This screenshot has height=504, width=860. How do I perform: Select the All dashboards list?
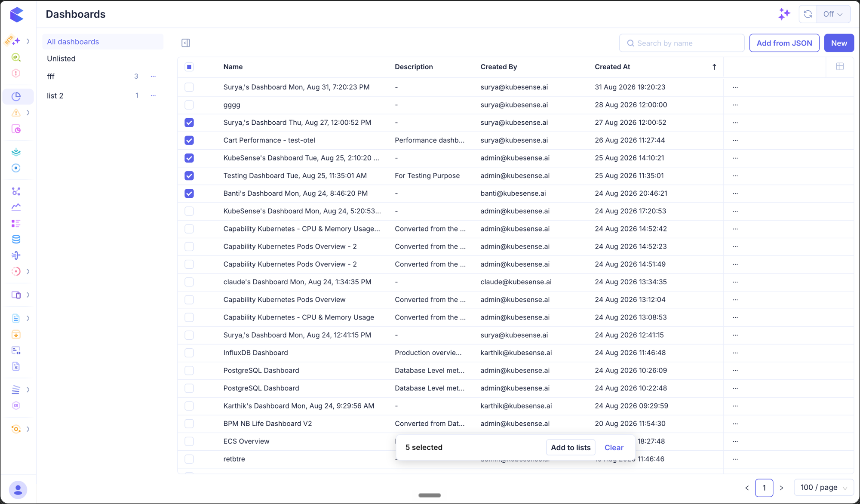tap(103, 42)
